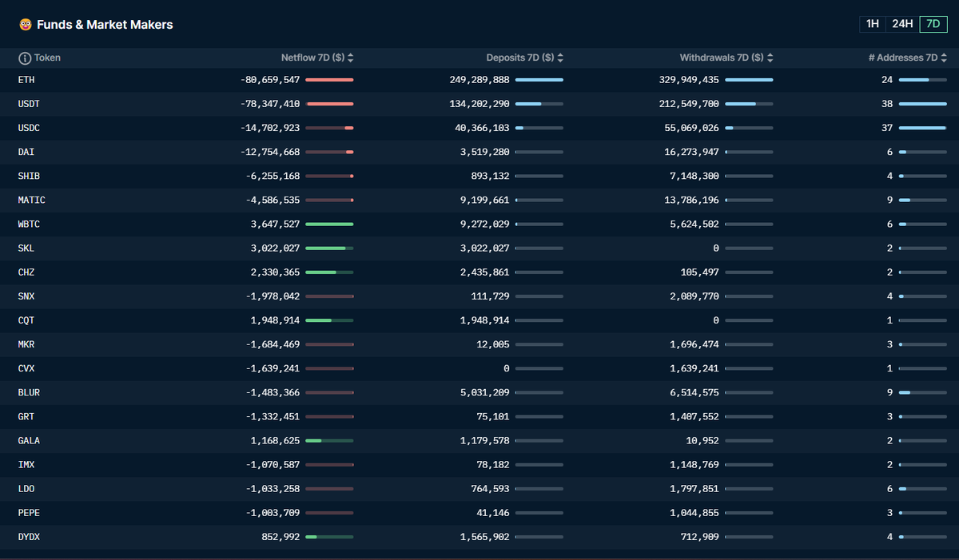Click WBTC netflow value 3,647,527
The height and width of the screenshot is (560, 959).
(276, 224)
